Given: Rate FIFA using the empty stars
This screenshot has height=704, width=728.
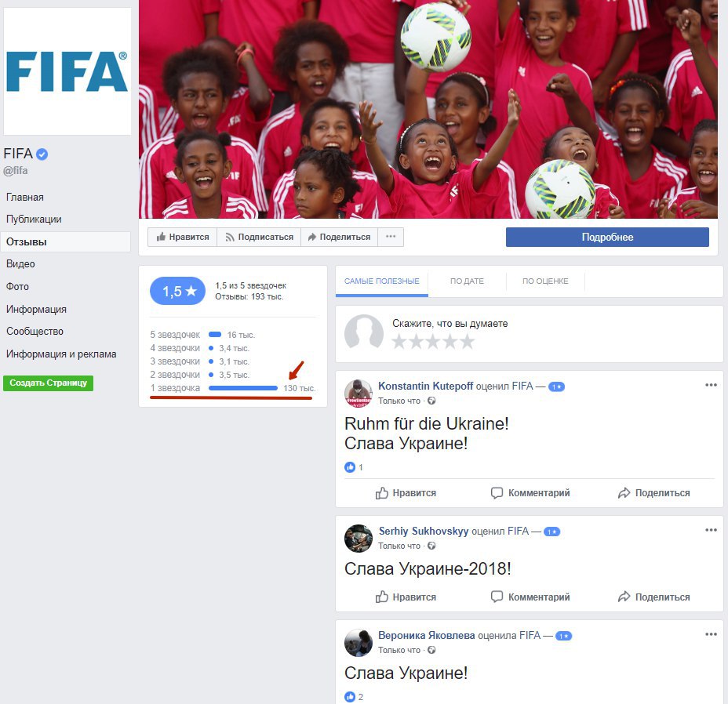Looking at the screenshot, I should click(x=433, y=342).
